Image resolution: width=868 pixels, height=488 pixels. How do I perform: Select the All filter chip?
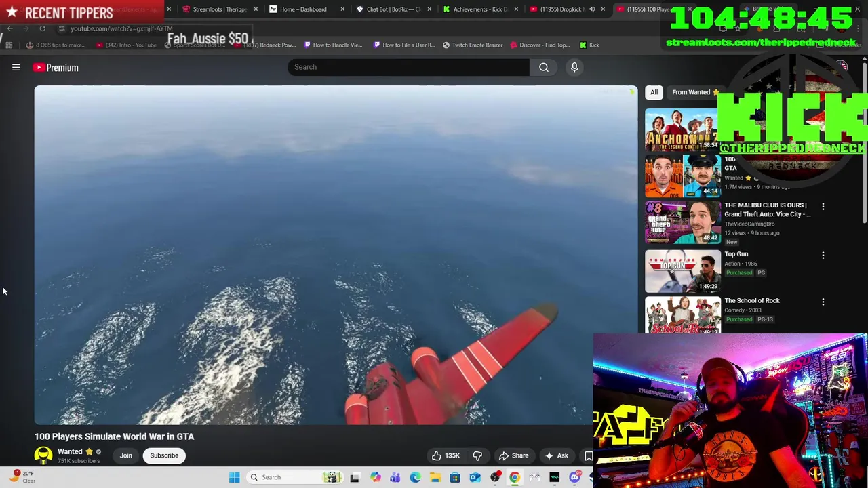(x=654, y=92)
